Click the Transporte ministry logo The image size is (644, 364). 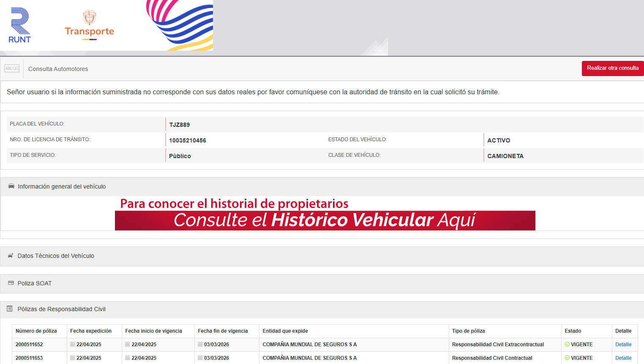(x=89, y=25)
